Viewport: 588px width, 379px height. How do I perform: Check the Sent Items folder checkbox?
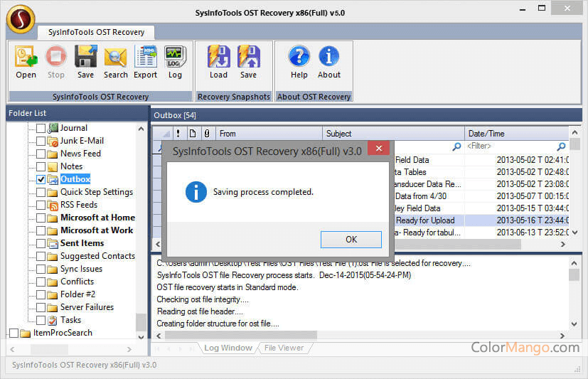pyautogui.click(x=41, y=243)
